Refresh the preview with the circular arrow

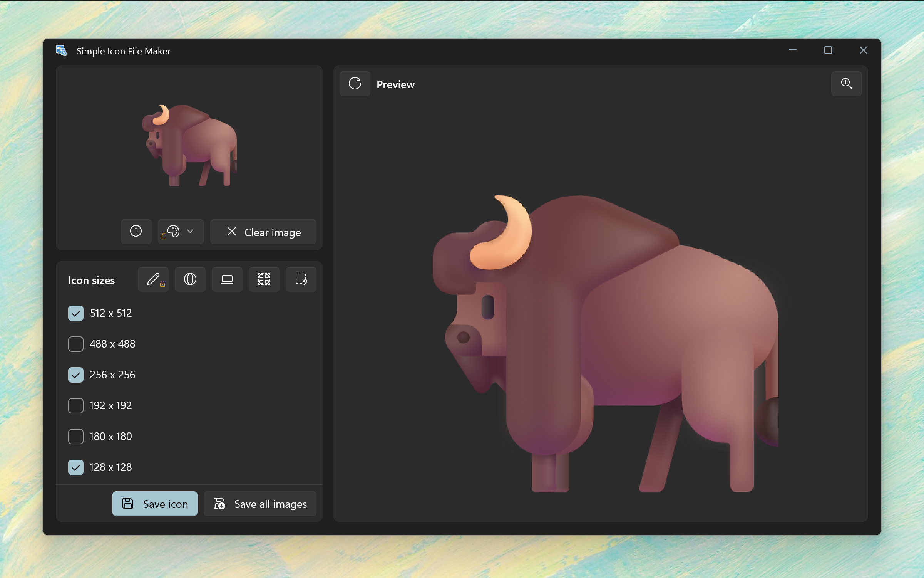pyautogui.click(x=355, y=84)
